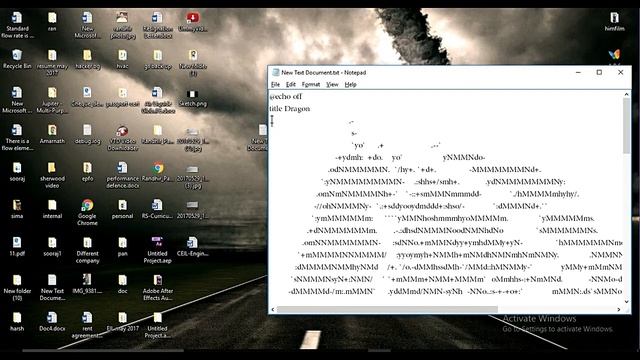The height and width of the screenshot is (360, 640).
Task: Select the 'Adobe After Effects Au...' icon
Action: [158, 287]
